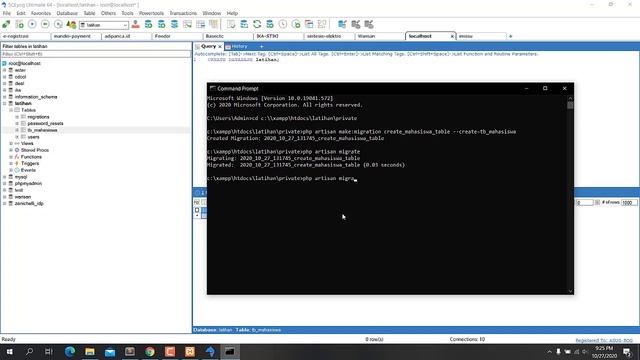Open the Help menu
The width and height of the screenshot is (640, 360).
tap(232, 13)
